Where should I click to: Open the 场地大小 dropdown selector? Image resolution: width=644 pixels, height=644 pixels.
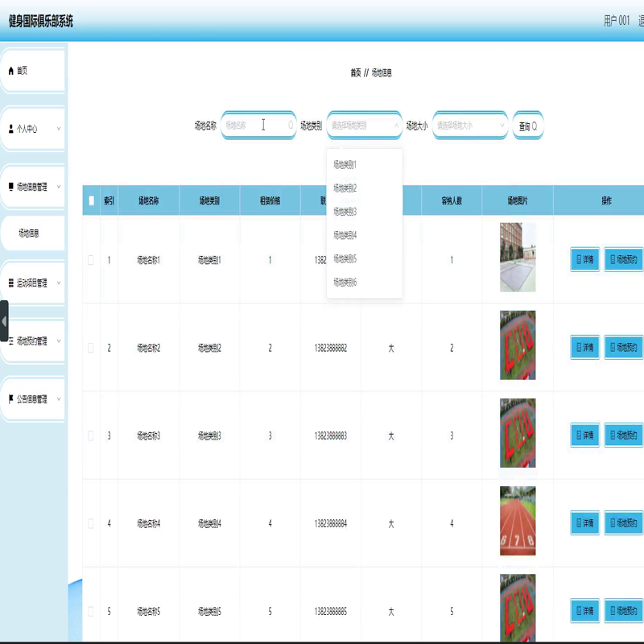coord(470,126)
